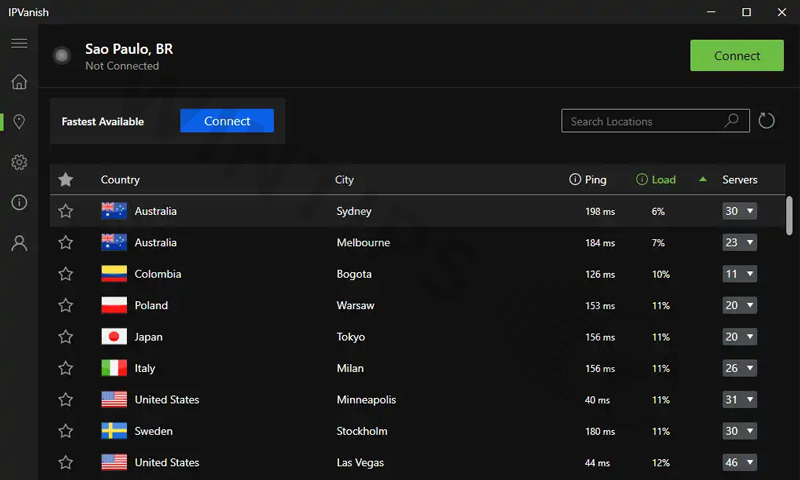The height and width of the screenshot is (480, 800).
Task: Minimize the IPVanish window
Action: coord(711,12)
